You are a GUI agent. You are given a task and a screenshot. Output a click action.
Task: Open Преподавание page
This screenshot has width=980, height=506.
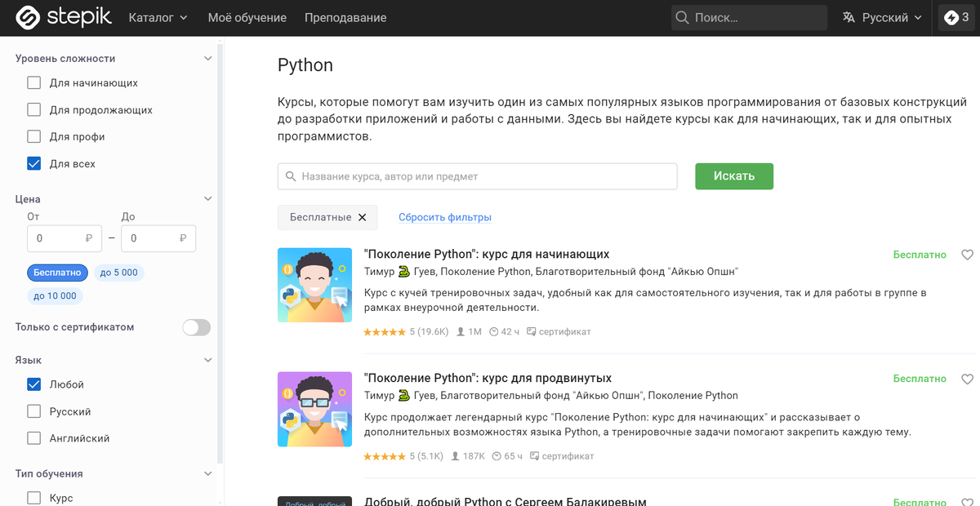tap(345, 17)
